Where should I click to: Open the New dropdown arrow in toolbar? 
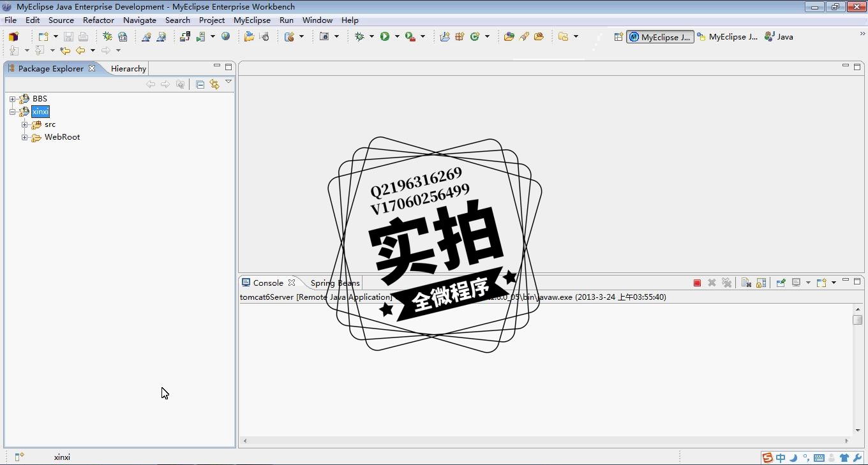pos(56,37)
